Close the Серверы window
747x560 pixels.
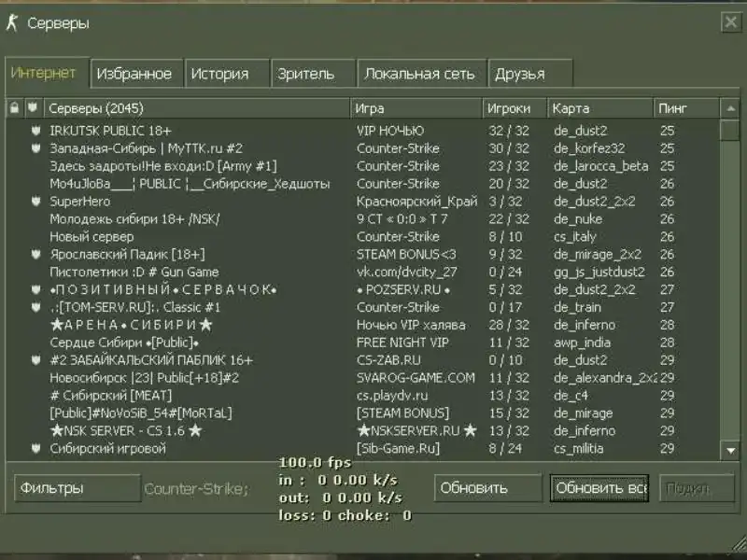[731, 21]
